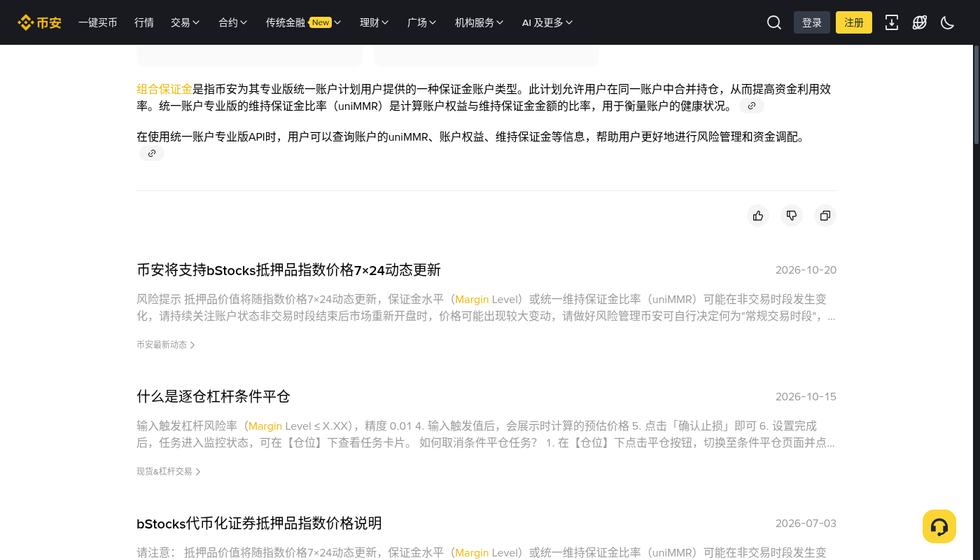Open the search magnifier icon
The image size is (980, 560).
click(774, 22)
